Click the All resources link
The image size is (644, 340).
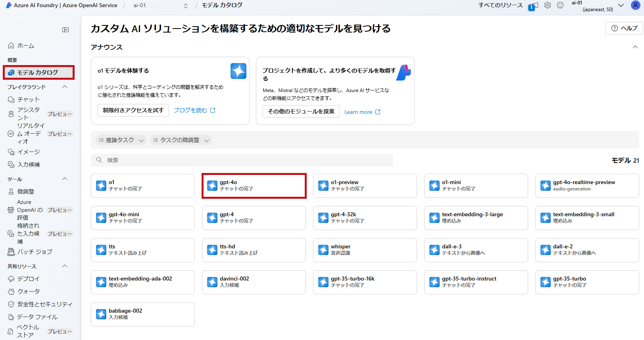500,6
